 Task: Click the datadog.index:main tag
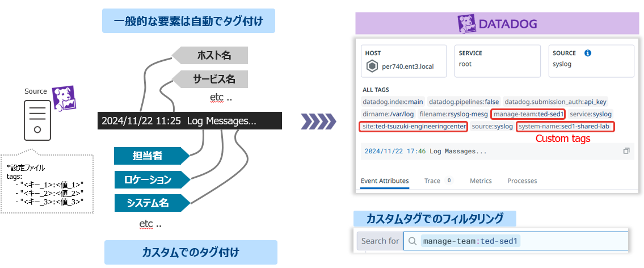point(393,102)
